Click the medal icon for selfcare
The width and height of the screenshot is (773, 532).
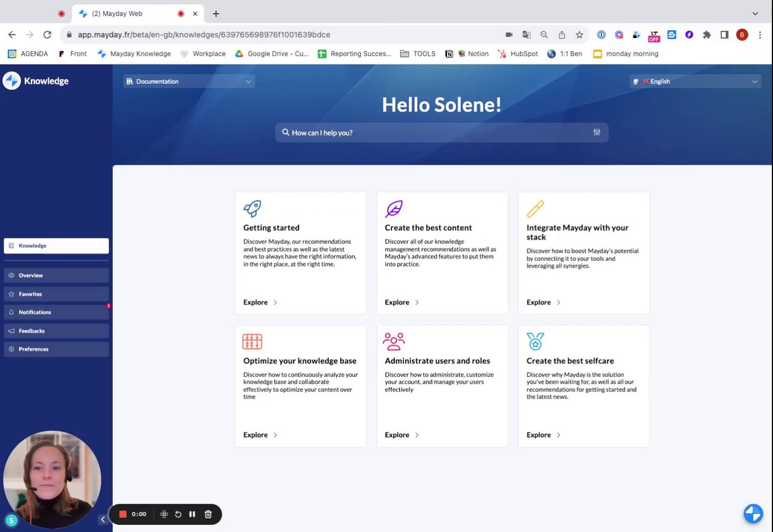(535, 342)
